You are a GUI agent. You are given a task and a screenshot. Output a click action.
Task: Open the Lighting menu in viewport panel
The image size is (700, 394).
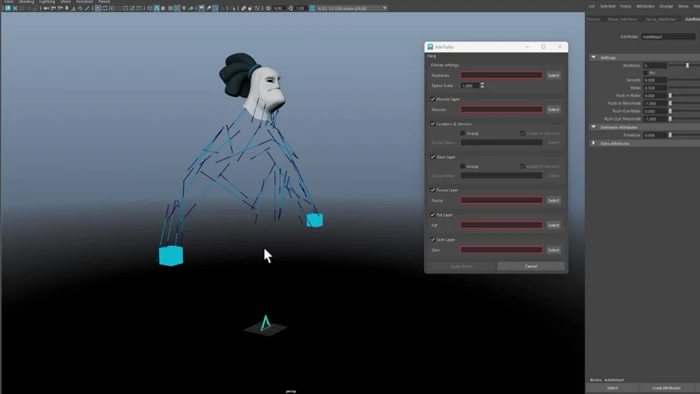coord(47,2)
